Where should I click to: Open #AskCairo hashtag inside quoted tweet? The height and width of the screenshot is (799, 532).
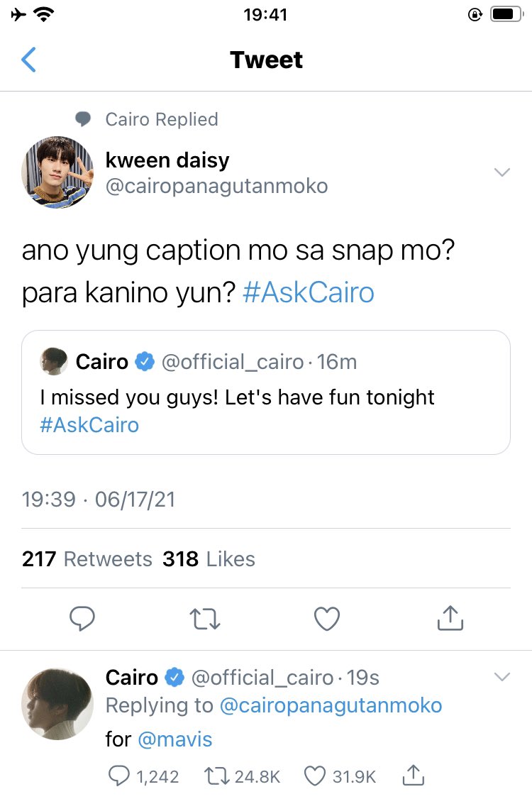click(x=89, y=425)
